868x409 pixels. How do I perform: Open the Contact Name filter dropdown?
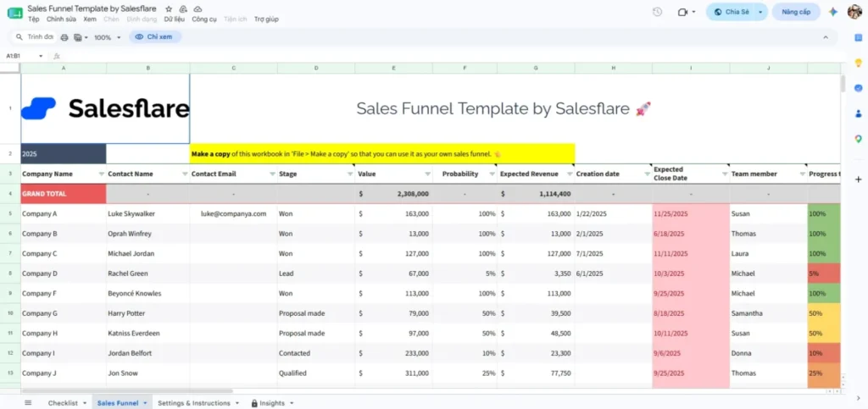pos(184,174)
